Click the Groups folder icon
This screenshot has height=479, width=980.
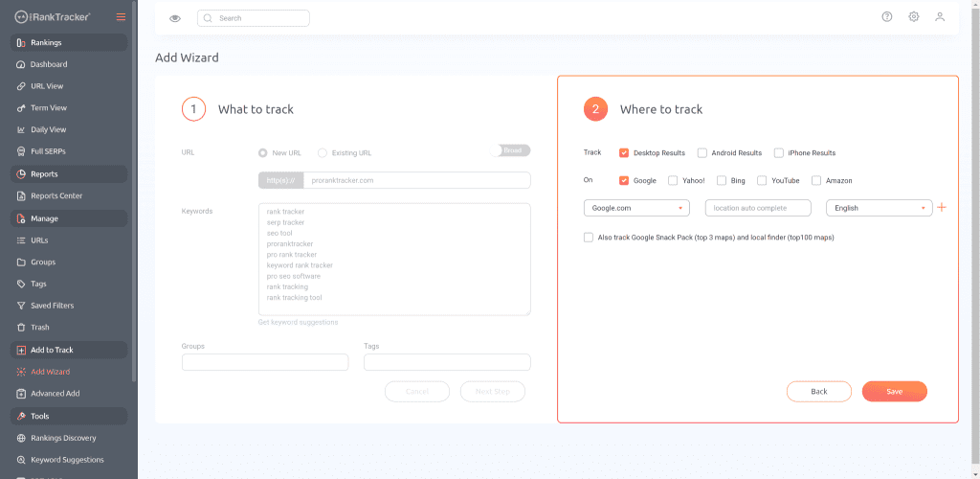pyautogui.click(x=21, y=262)
